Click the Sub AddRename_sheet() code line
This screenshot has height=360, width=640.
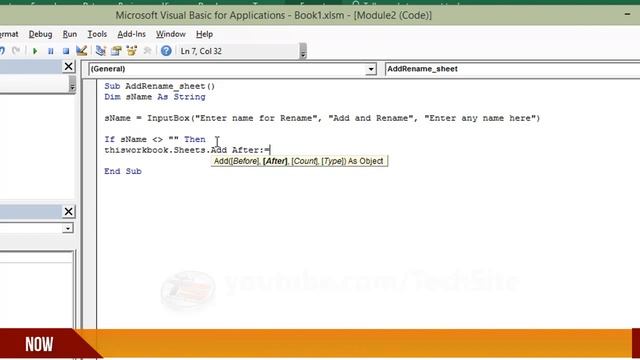point(160,86)
